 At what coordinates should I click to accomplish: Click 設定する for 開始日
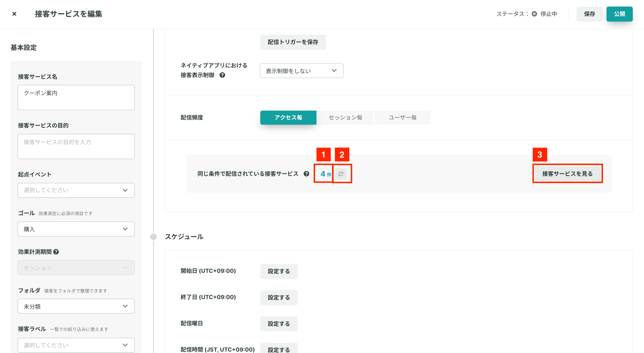point(279,271)
